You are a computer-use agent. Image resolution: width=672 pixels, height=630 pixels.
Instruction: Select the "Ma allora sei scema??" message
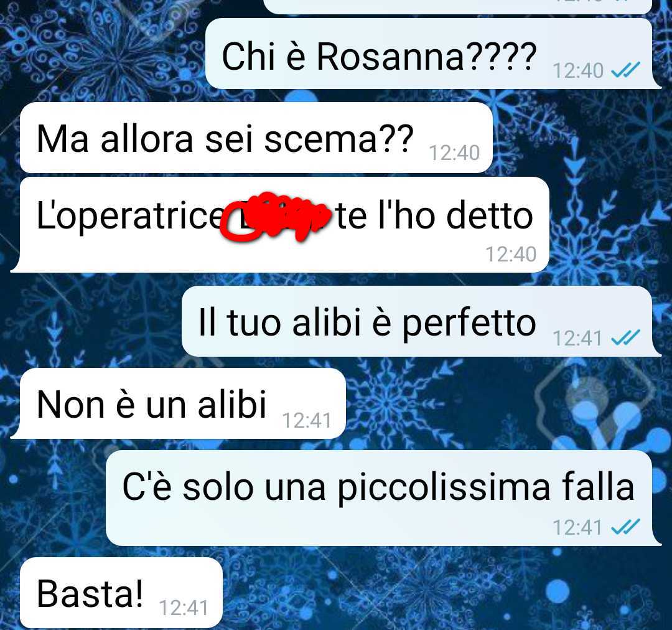pyautogui.click(x=256, y=138)
